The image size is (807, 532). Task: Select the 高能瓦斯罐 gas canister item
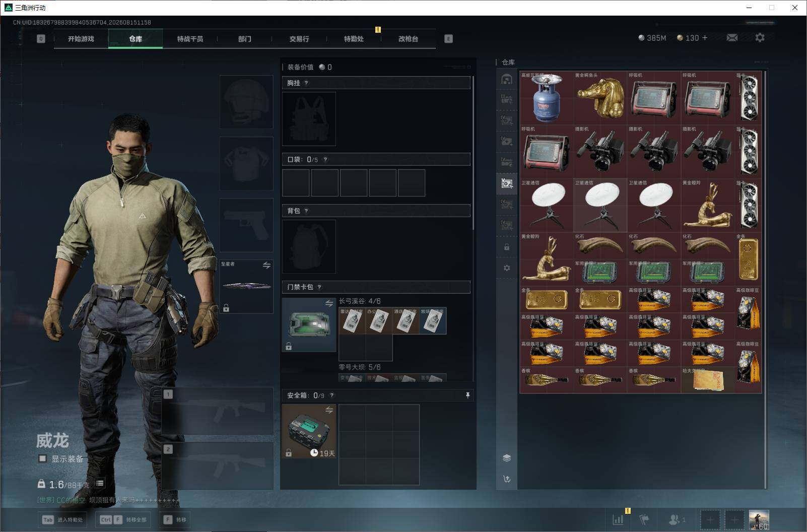[547, 98]
